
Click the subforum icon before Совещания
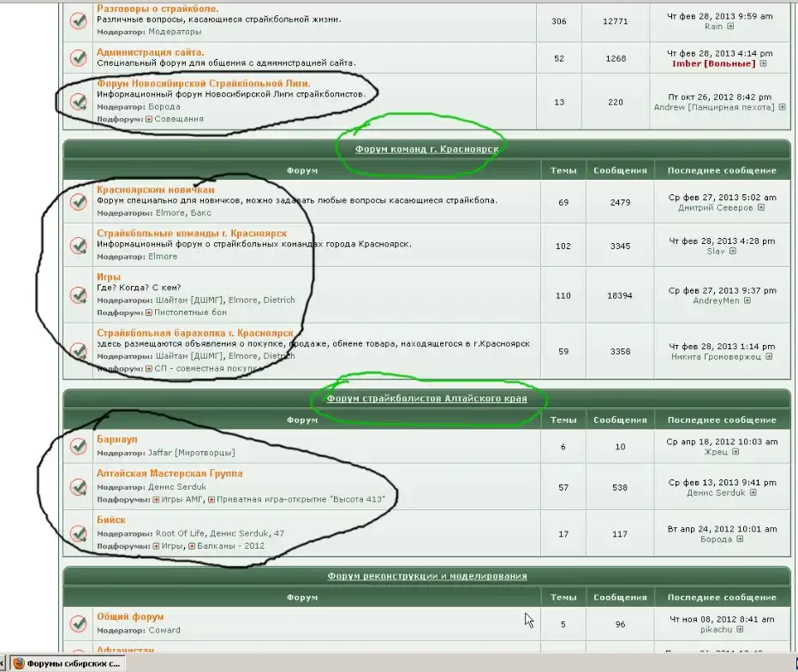[x=149, y=119]
